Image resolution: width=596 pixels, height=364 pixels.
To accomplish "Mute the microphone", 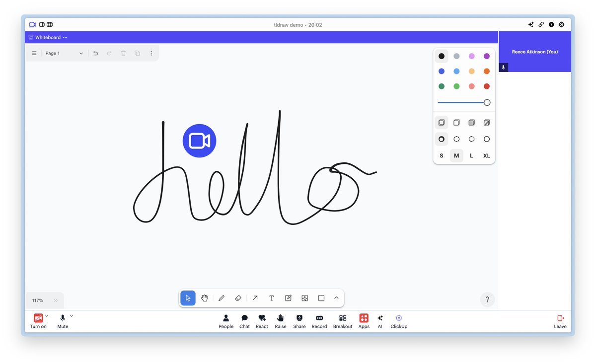I will pos(63,321).
